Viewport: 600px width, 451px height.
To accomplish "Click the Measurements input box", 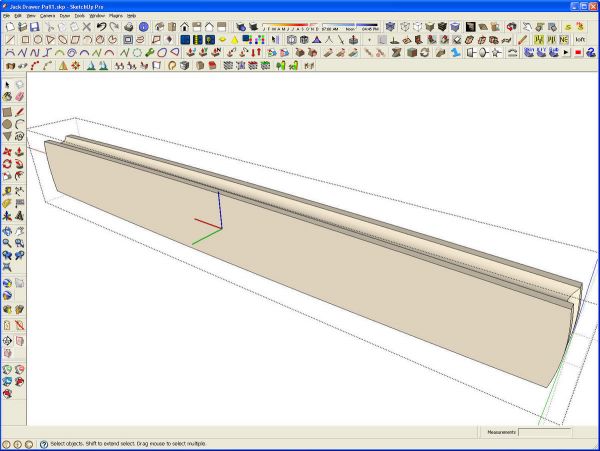I will tap(545, 432).
